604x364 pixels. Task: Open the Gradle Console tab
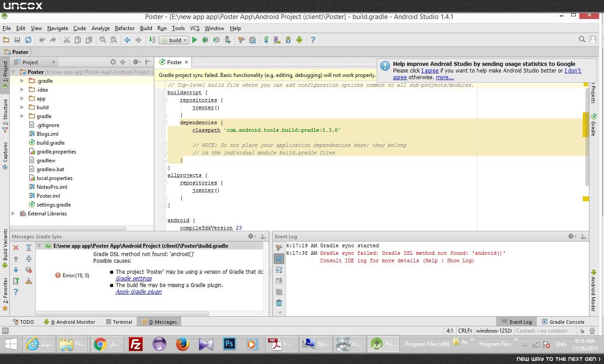563,322
